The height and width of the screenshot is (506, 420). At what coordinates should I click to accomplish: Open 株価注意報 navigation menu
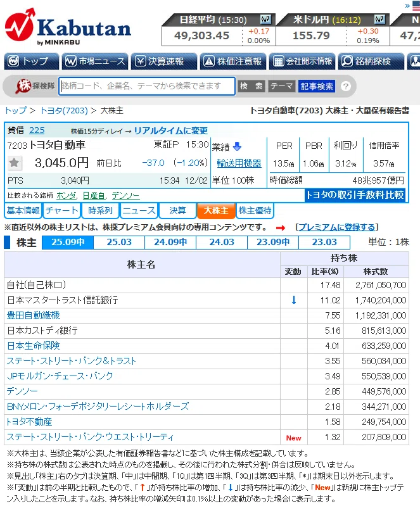[x=233, y=61]
